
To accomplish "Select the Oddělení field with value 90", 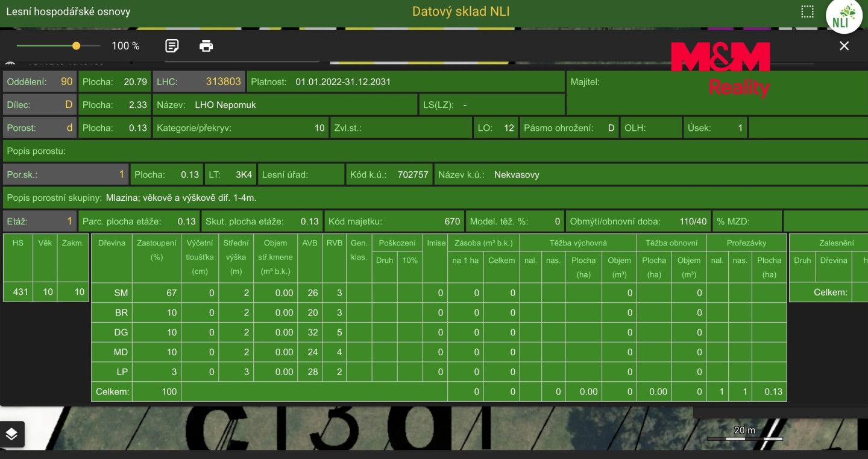I will [40, 81].
